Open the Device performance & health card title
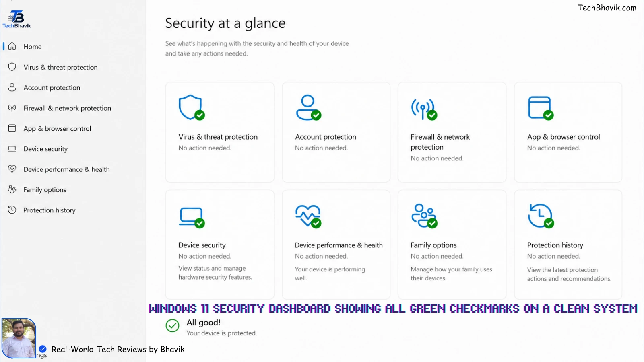 (x=339, y=245)
